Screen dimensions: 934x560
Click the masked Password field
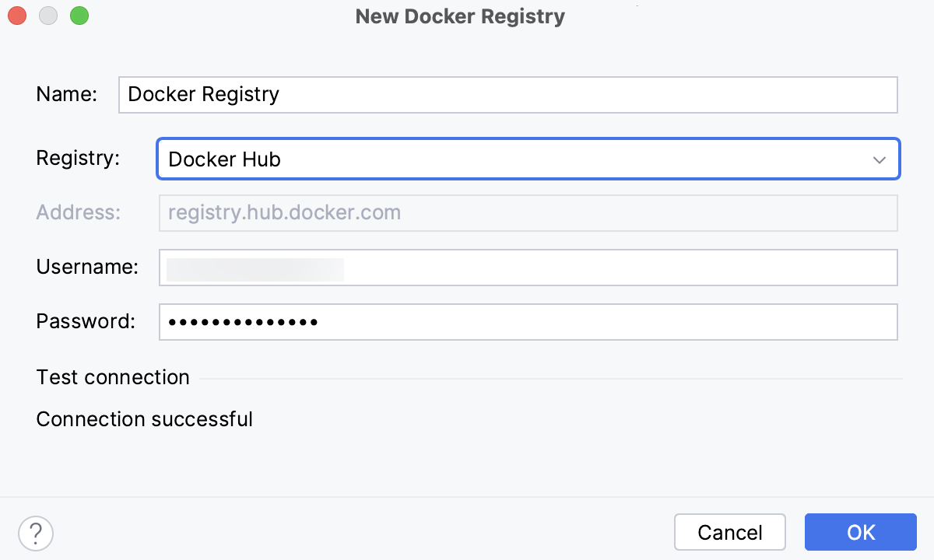(x=528, y=321)
